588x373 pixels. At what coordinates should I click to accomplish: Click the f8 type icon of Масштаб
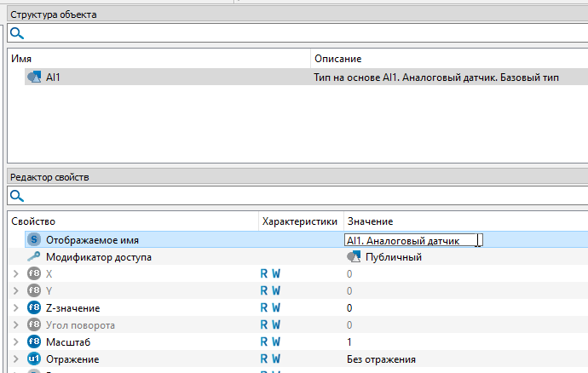point(35,342)
